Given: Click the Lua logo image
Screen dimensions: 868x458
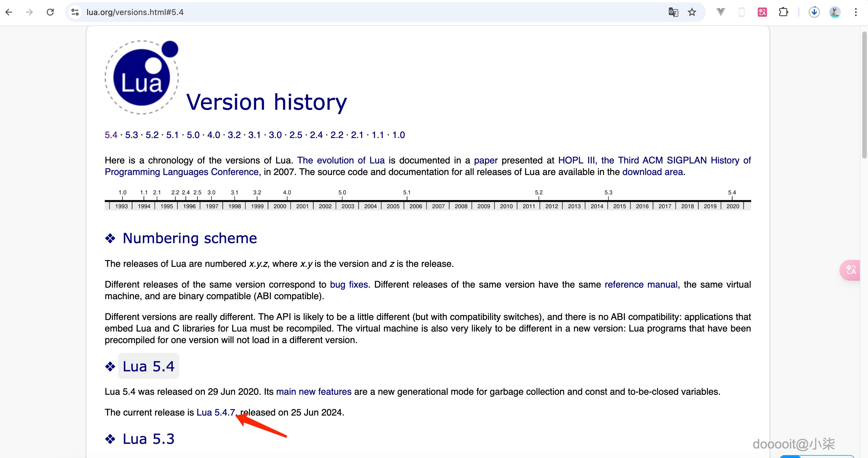Looking at the screenshot, I should coord(141,78).
